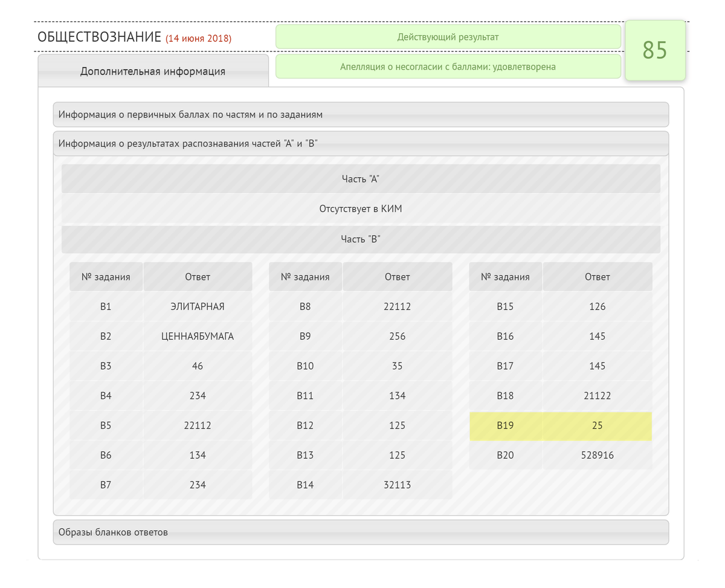Click the highlighted answer 25 for B19
725x588 pixels.
coord(597,426)
